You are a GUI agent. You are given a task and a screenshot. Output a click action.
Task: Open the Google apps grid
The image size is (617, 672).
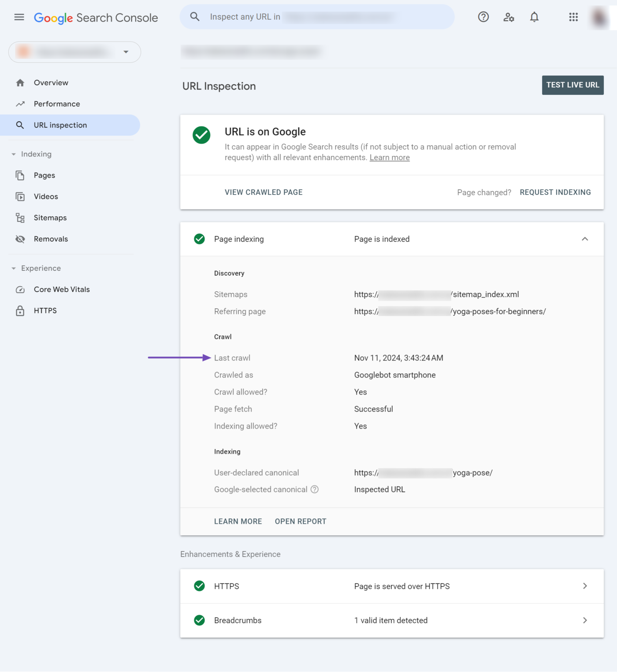573,17
